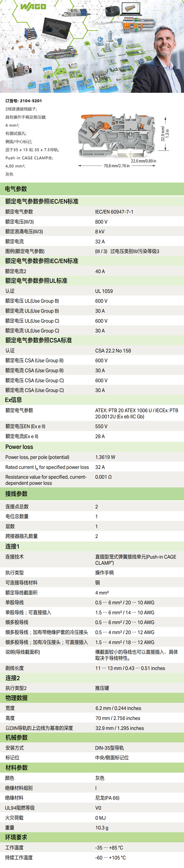
Task: Select the 电气参数 section header
Action: pyautogui.click(x=16, y=189)
